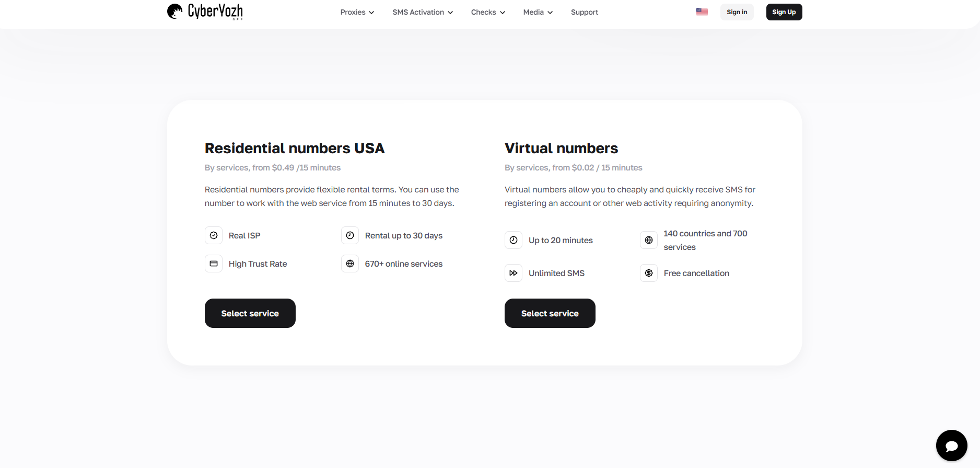Expand the Proxies dropdown menu
This screenshot has width=980, height=468.
click(357, 12)
